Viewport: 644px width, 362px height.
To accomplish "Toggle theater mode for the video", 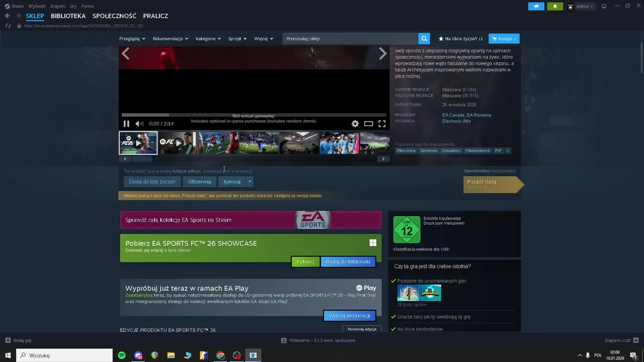I will coord(369,124).
